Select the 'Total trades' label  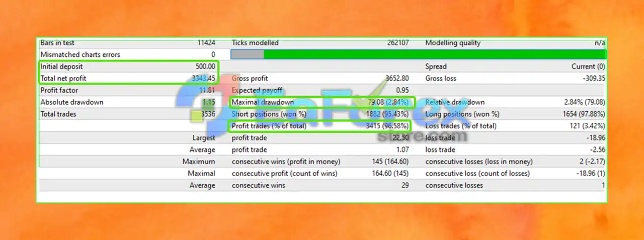58,114
